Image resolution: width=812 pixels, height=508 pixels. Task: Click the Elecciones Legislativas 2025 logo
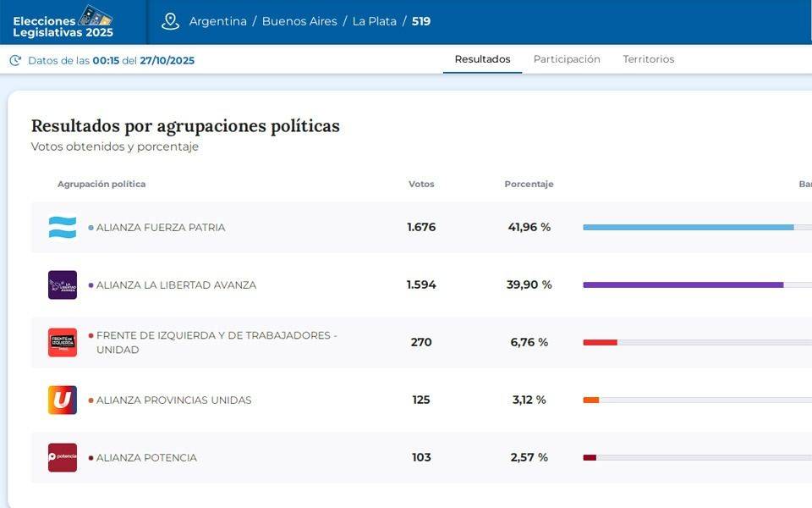tap(63, 22)
